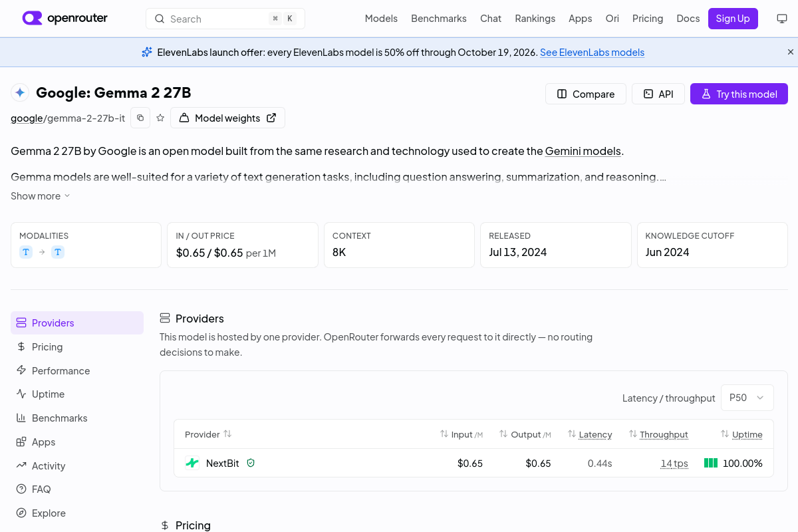
Task: Open Models in top navigation
Action: pos(381,19)
